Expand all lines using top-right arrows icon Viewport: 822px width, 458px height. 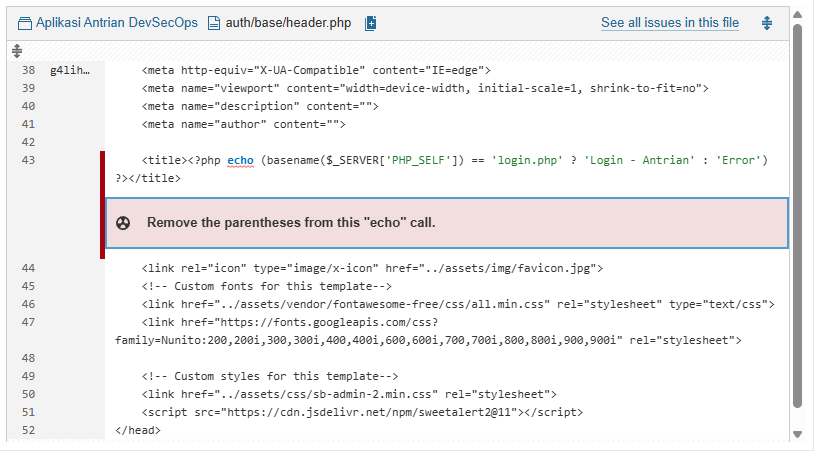coord(767,23)
